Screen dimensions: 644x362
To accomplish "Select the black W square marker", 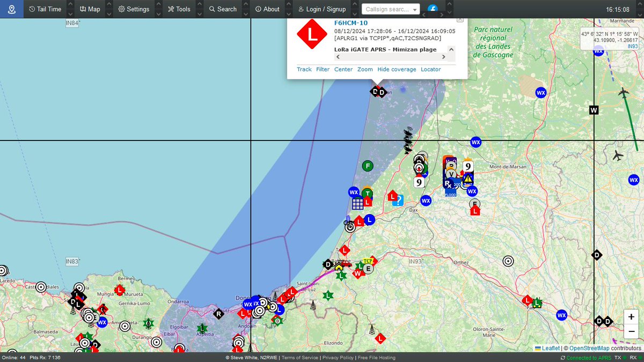I will coord(594,110).
